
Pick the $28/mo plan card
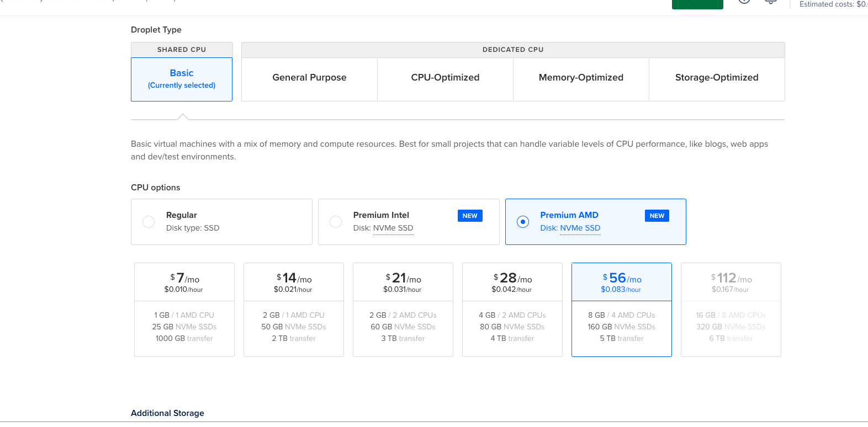(512, 309)
